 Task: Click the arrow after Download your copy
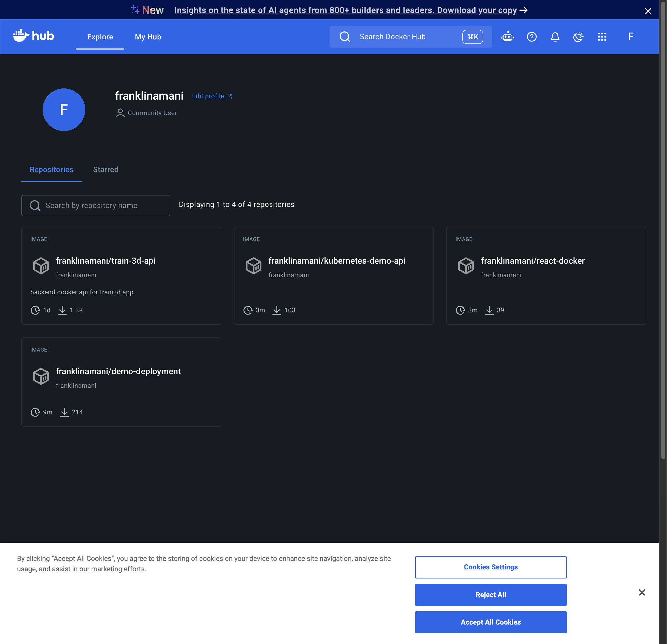[523, 10]
